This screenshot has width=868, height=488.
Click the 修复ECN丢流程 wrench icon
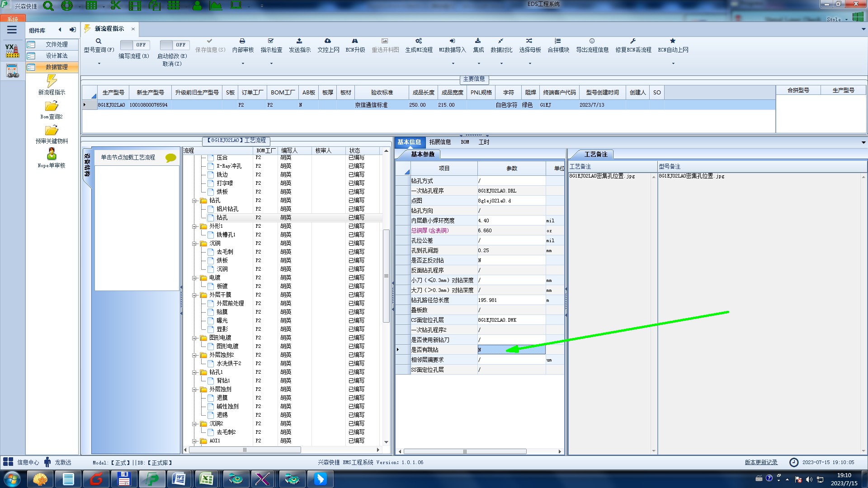coord(633,41)
